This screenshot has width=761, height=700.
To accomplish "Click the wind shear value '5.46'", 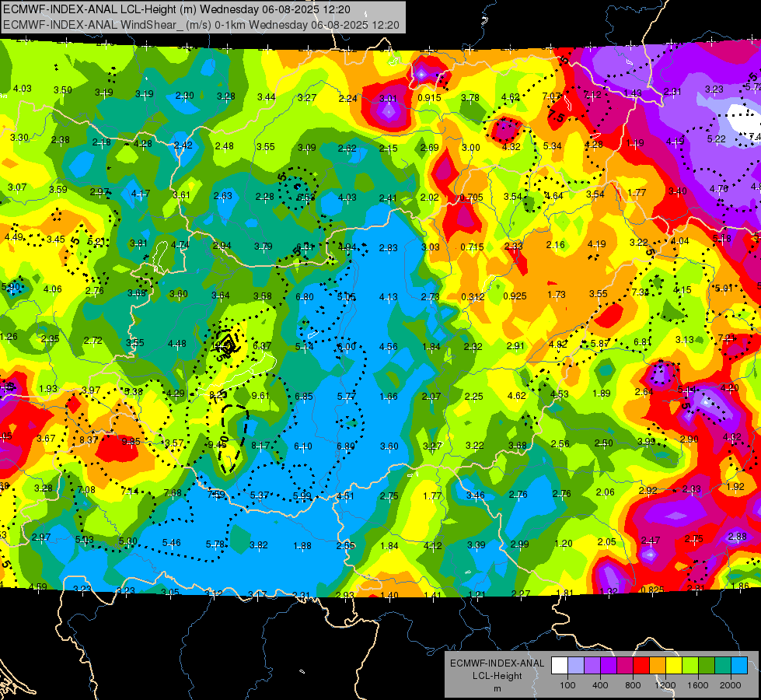I will 171,543.
